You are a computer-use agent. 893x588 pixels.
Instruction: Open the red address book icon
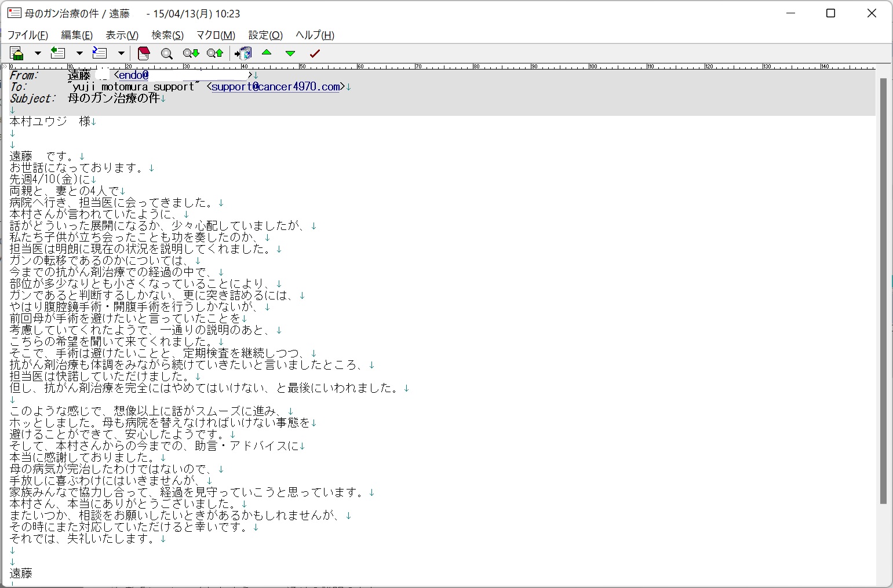(x=144, y=53)
